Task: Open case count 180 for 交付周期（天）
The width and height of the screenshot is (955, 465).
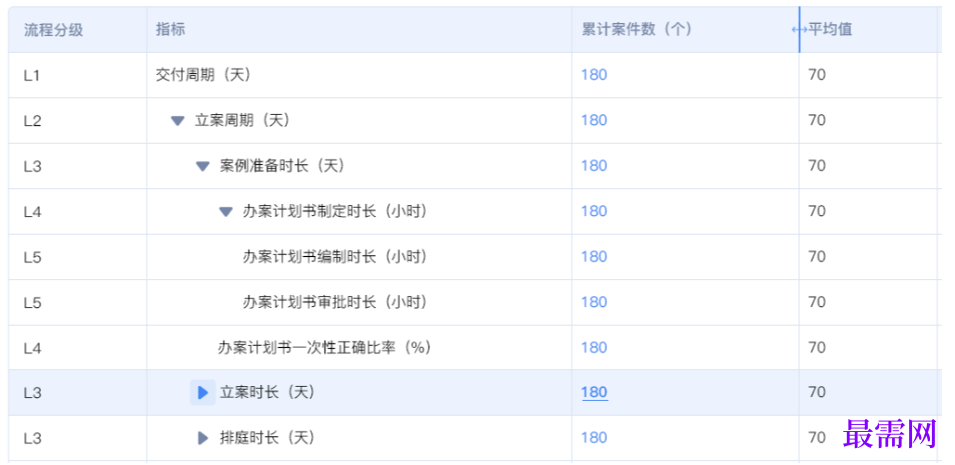Action: pyautogui.click(x=594, y=75)
